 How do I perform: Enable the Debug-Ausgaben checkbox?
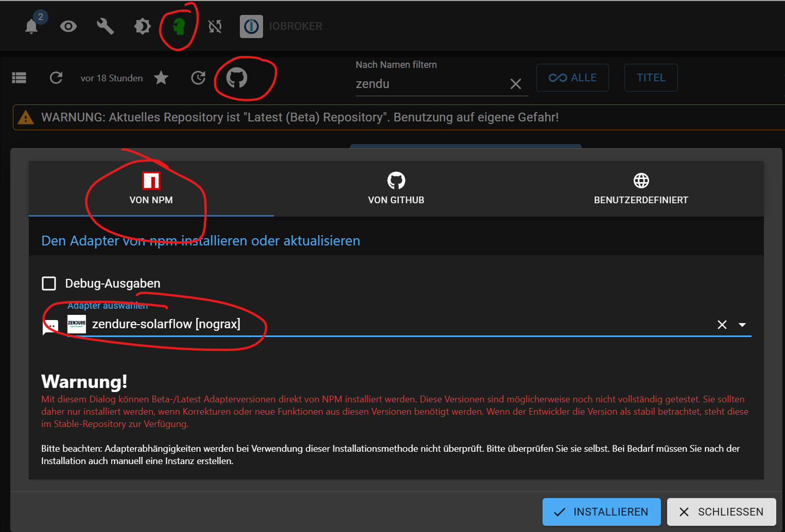[49, 283]
